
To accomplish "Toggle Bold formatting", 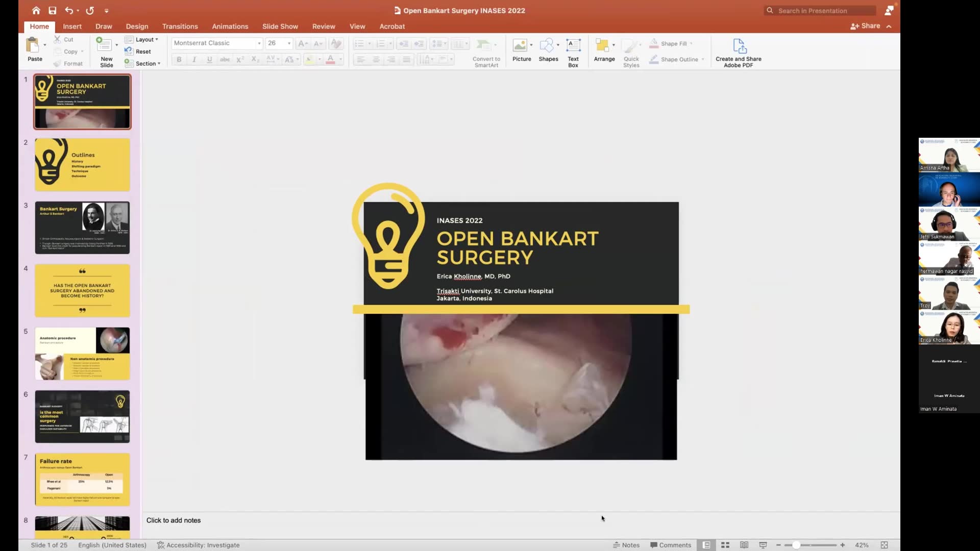I will (179, 60).
